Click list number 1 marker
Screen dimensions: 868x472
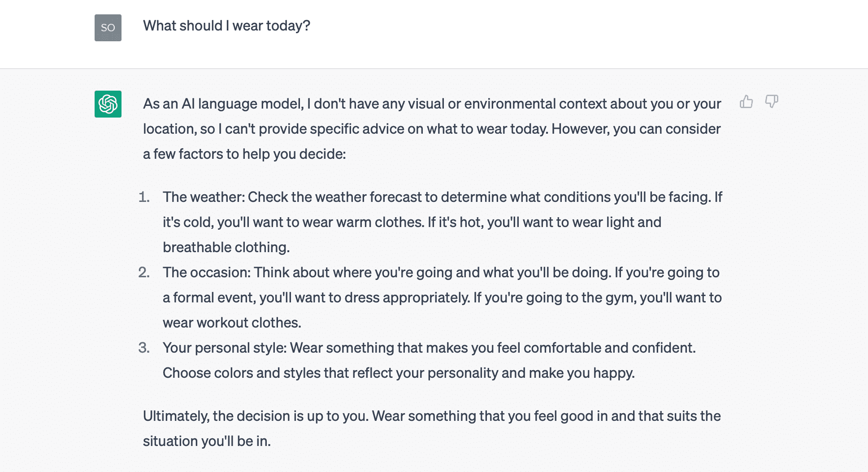pyautogui.click(x=144, y=197)
